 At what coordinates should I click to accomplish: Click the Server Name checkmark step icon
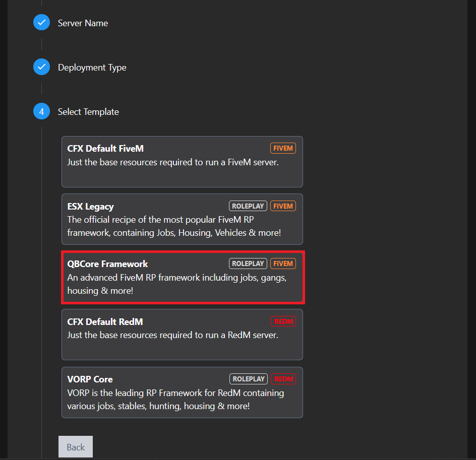pyautogui.click(x=41, y=23)
